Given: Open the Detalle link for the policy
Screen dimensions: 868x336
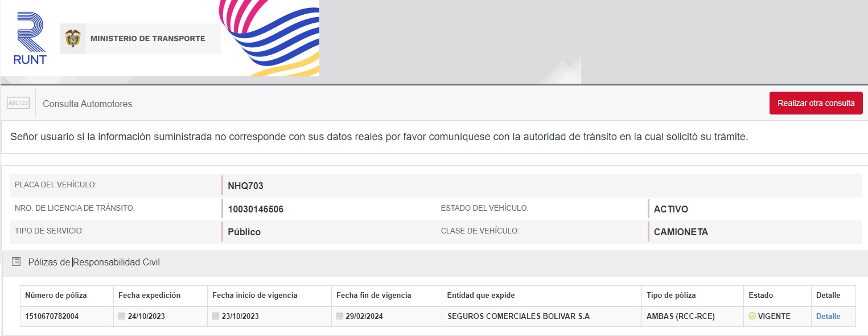Looking at the screenshot, I should click(x=828, y=316).
